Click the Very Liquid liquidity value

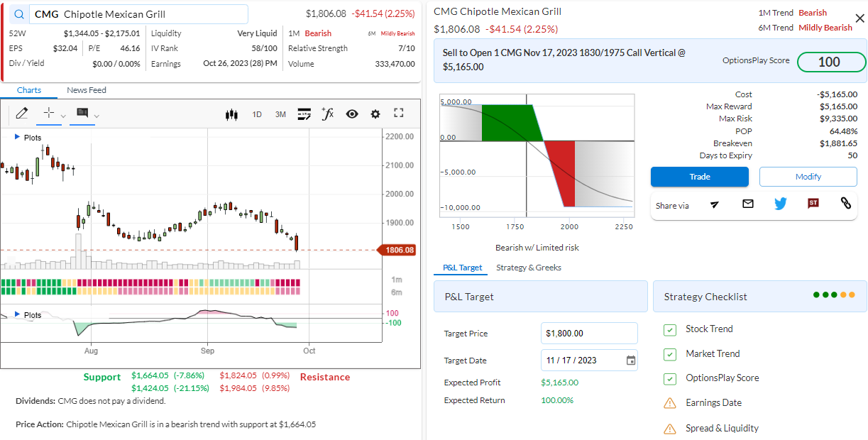(257, 33)
